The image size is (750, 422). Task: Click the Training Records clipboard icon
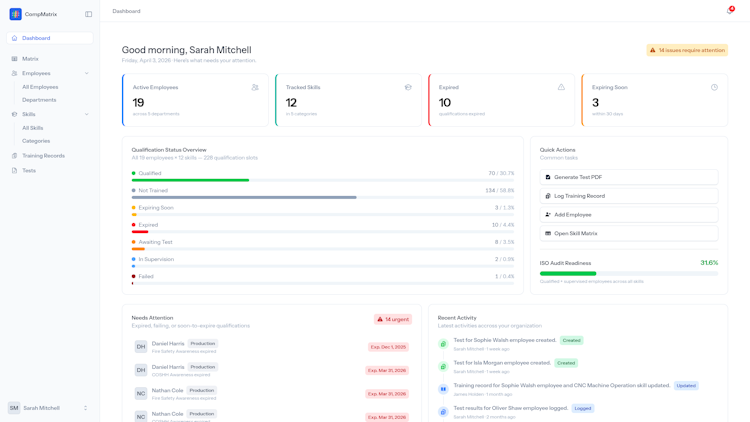[x=14, y=156]
